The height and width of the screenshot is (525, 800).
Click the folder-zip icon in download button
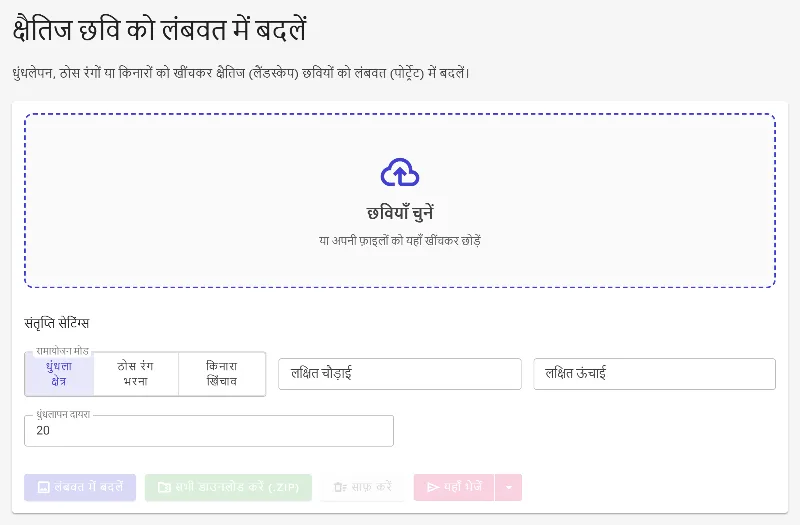click(164, 487)
